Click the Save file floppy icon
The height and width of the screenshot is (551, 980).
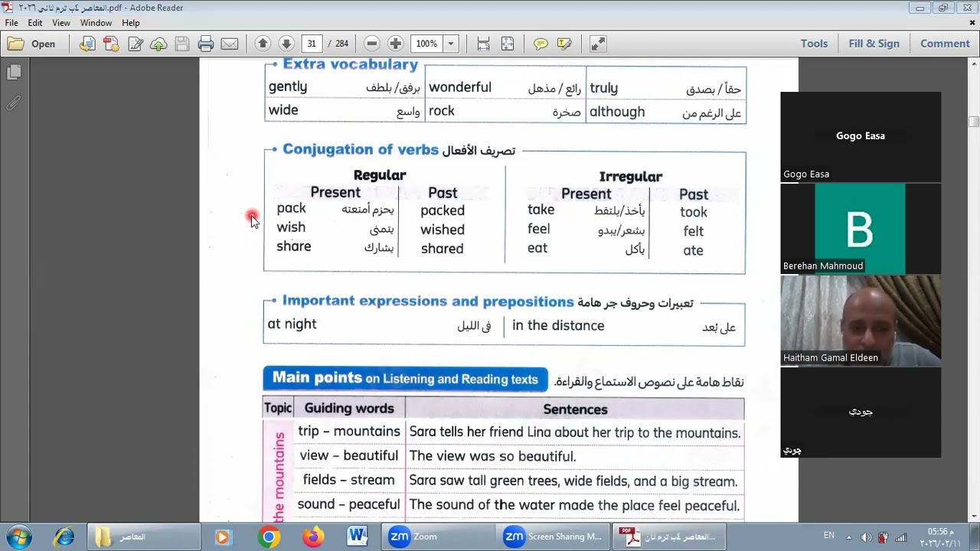point(182,44)
